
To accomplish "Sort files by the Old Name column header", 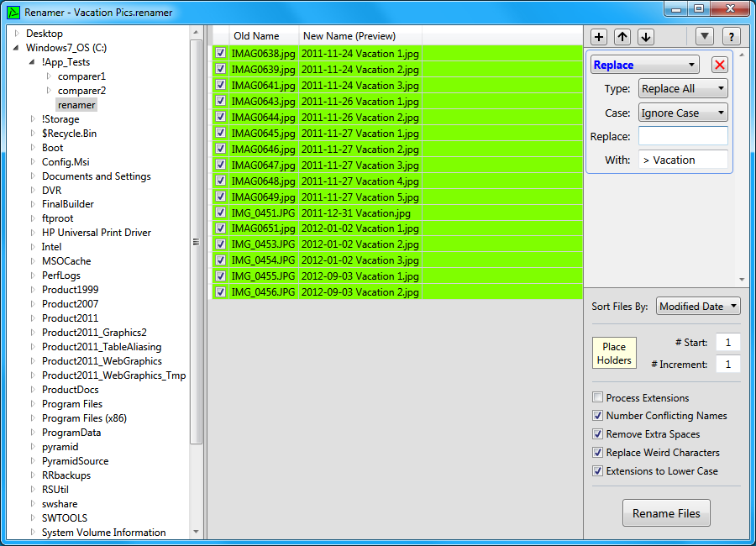I will [x=256, y=36].
